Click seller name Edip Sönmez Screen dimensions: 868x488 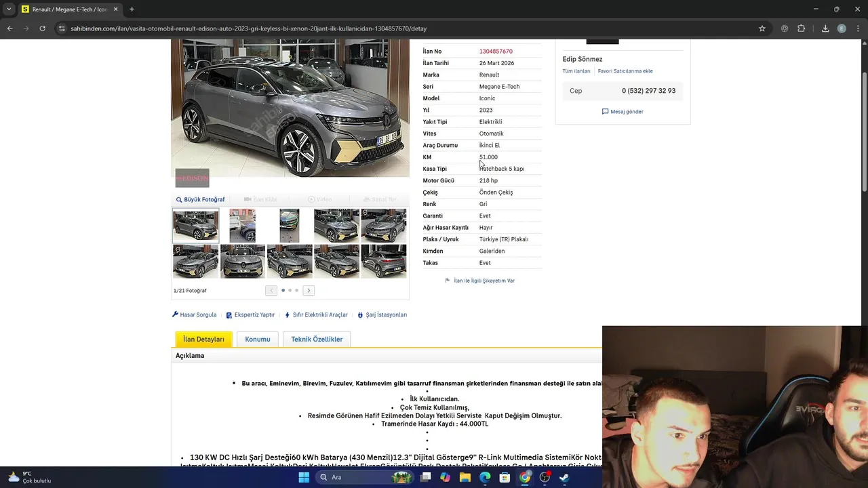[x=583, y=59]
